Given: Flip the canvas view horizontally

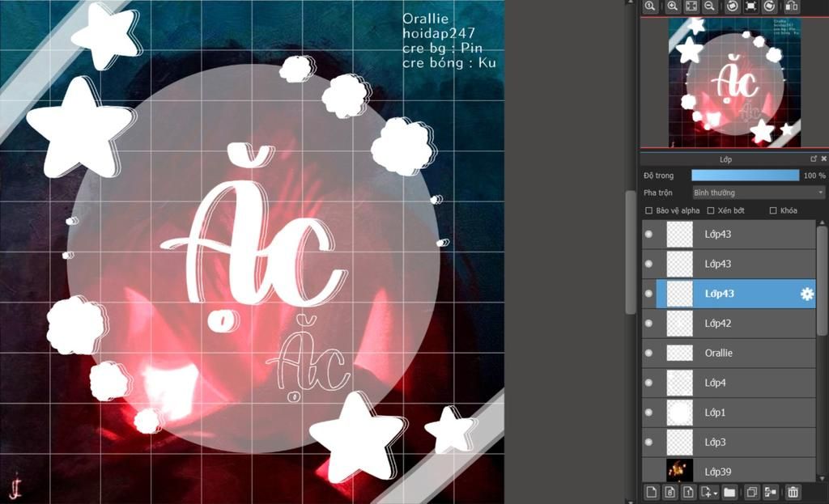Looking at the screenshot, I should 792,6.
